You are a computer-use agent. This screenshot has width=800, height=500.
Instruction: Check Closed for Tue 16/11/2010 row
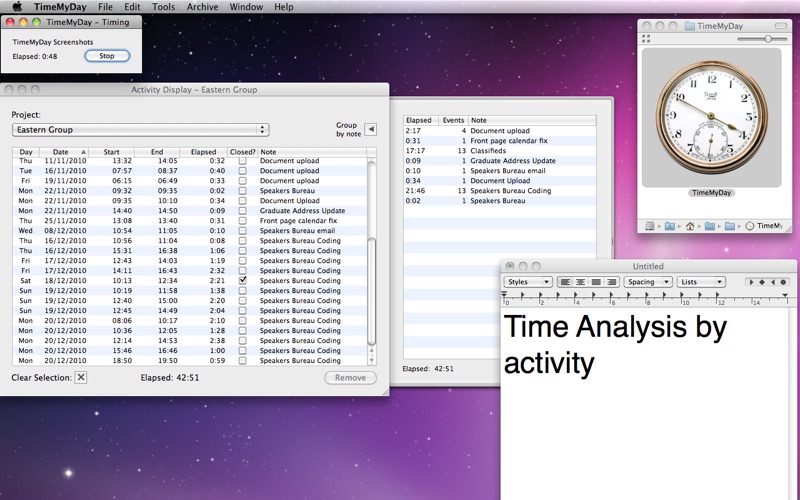point(242,170)
